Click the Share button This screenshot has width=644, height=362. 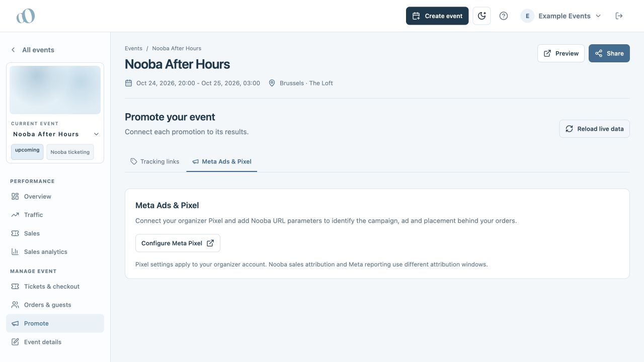[609, 53]
